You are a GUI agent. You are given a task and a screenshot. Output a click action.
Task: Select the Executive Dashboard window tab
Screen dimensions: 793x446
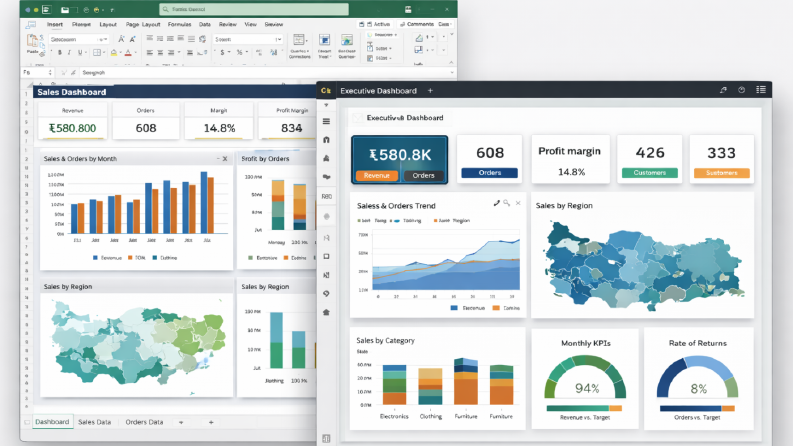[378, 91]
